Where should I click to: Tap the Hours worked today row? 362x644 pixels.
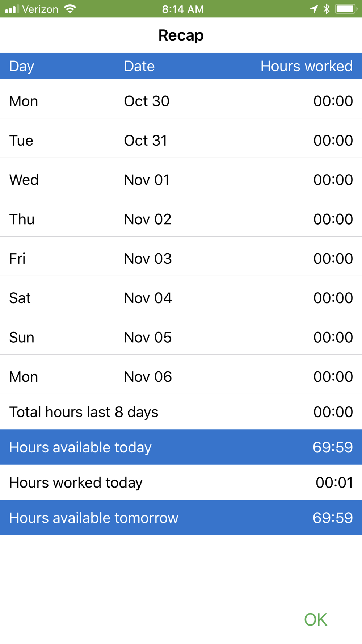tap(181, 482)
